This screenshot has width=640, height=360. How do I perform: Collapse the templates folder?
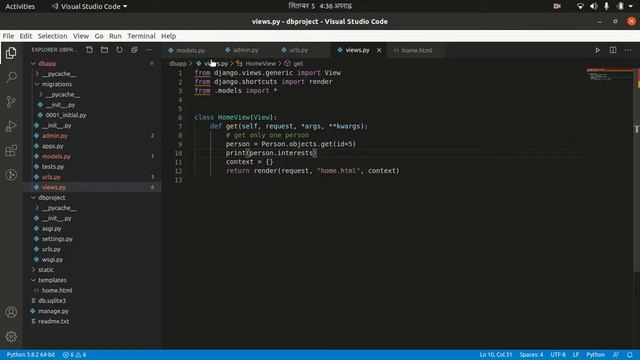coord(33,280)
